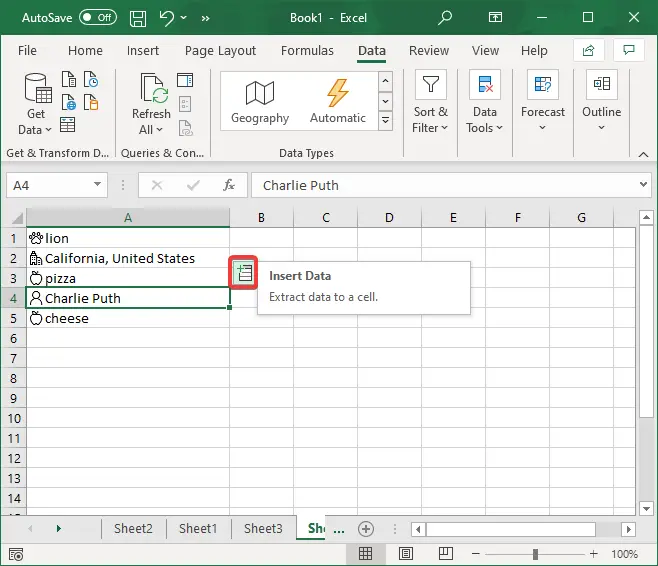Open the Help tab
The width and height of the screenshot is (658, 566).
point(534,51)
